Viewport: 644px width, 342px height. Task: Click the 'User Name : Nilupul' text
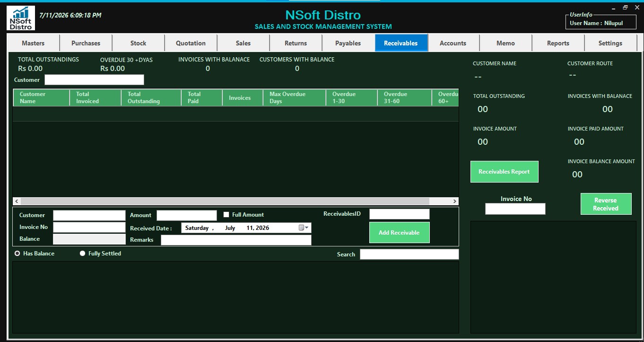click(x=597, y=23)
